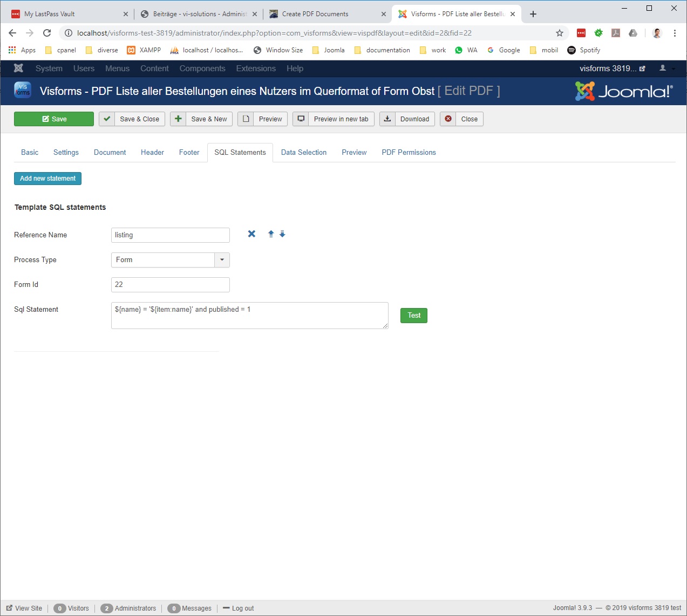Click the green Save button
Screen dimensions: 687x616
point(54,119)
